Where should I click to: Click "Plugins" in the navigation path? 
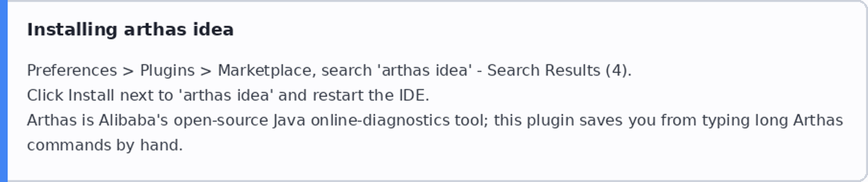[167, 70]
